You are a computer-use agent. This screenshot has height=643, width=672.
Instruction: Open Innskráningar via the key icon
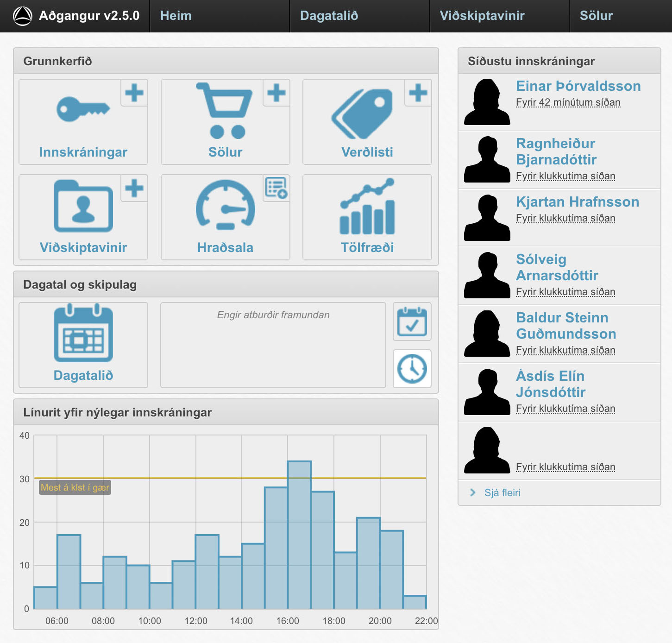(83, 110)
